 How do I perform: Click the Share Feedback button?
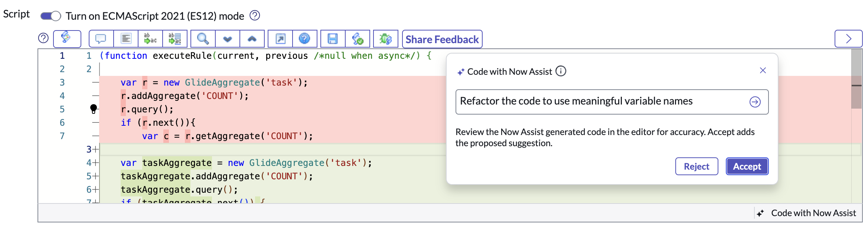click(x=442, y=39)
